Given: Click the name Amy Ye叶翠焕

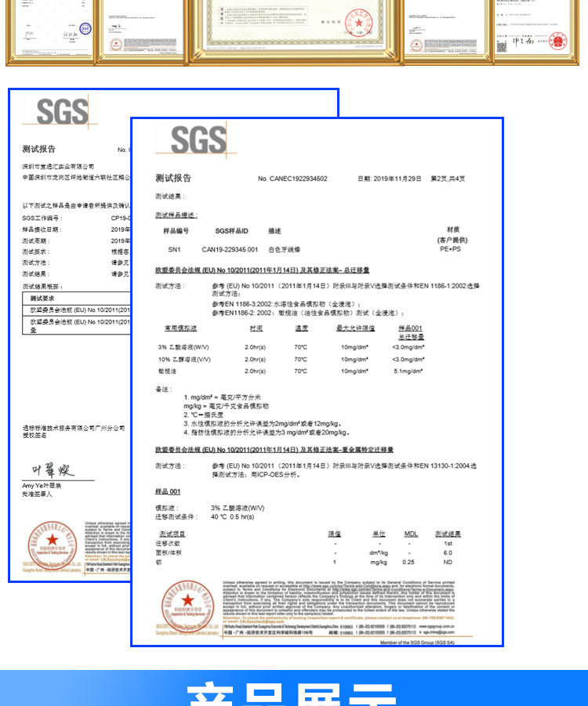Looking at the screenshot, I should point(42,486).
